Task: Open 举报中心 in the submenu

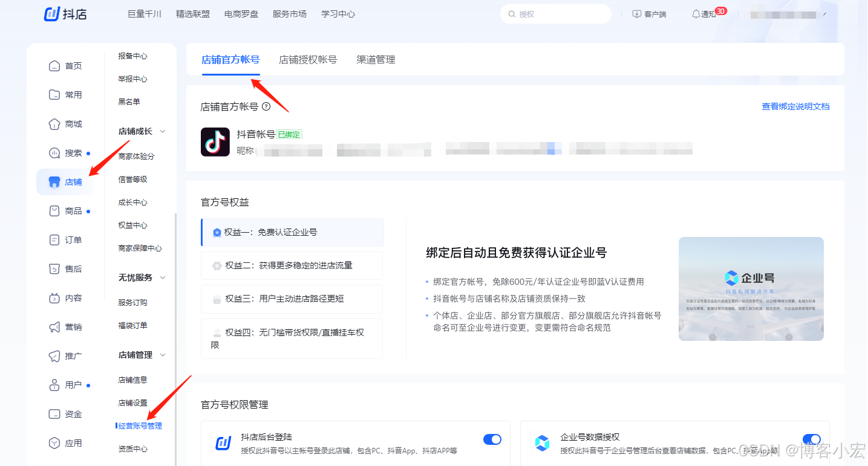Action: pyautogui.click(x=133, y=79)
